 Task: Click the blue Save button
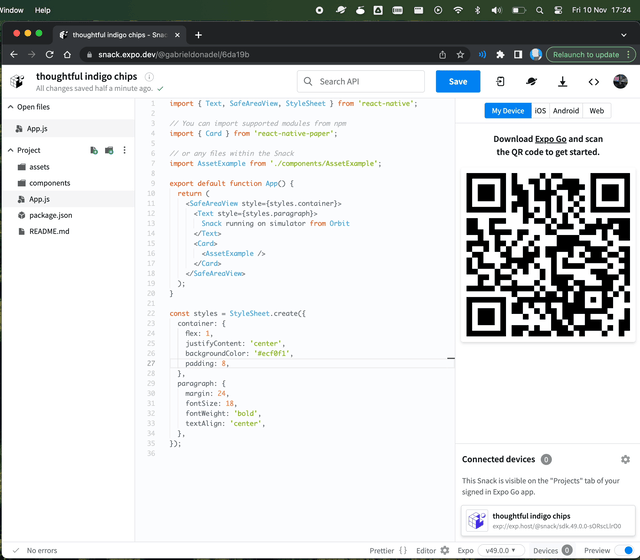coord(458,82)
